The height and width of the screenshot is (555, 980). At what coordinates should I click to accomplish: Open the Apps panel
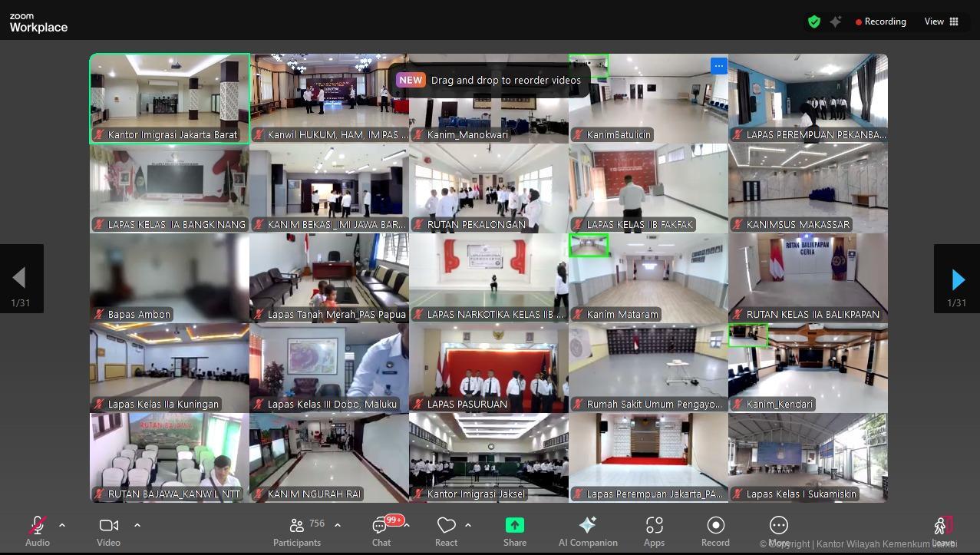pos(654,530)
